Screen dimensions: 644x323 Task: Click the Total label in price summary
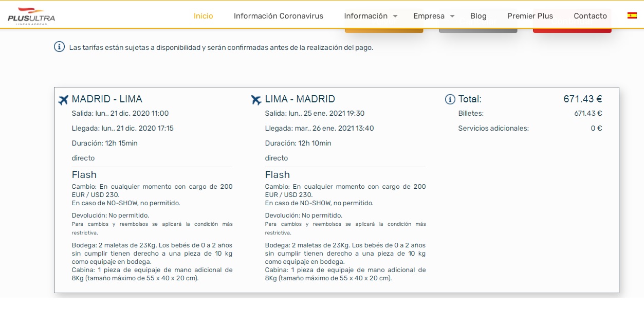[x=470, y=99]
